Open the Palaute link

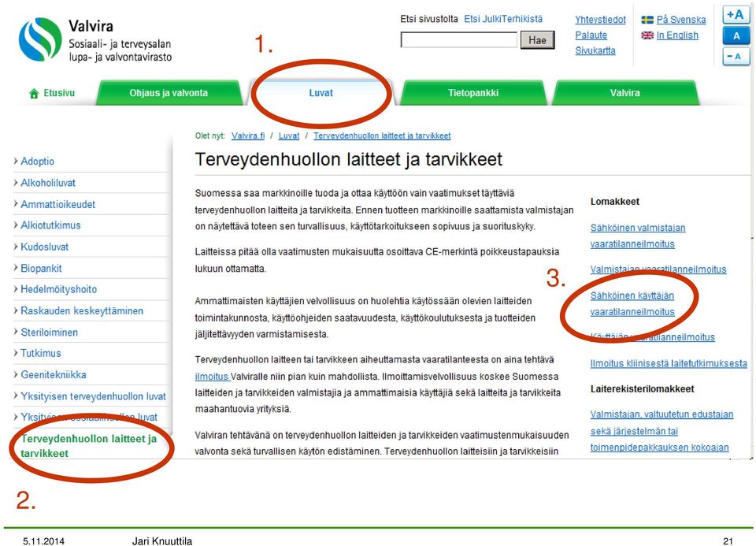click(591, 35)
